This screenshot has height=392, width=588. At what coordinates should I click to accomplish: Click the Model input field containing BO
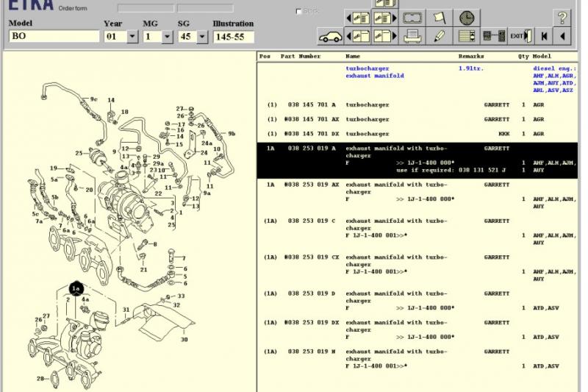(x=54, y=36)
